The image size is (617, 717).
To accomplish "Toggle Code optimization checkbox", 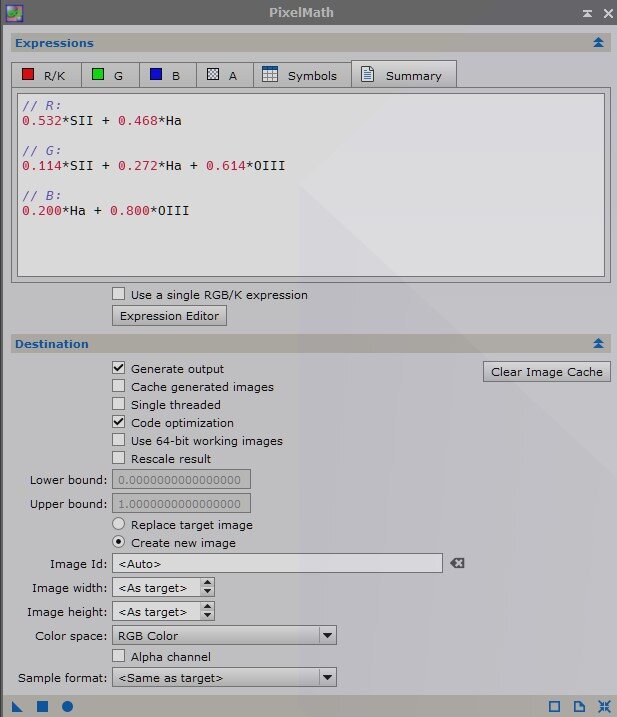I will tap(118, 422).
